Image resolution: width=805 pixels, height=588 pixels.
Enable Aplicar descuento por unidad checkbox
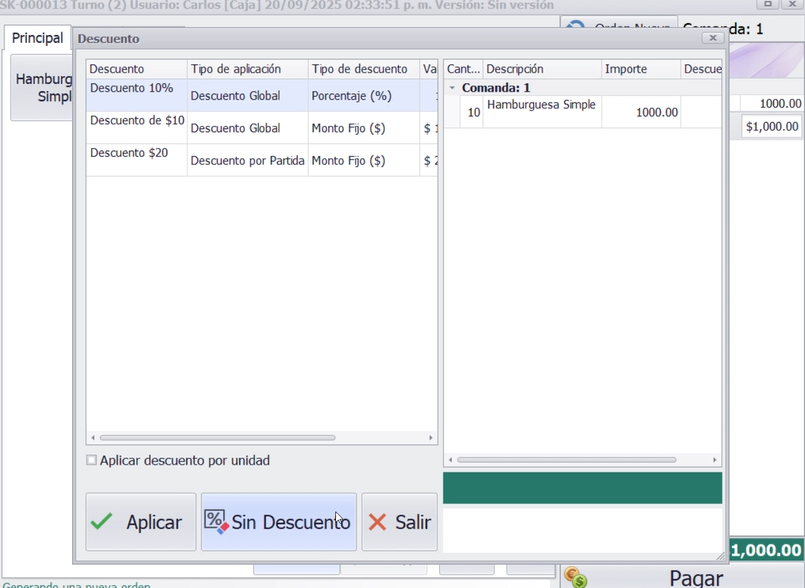click(92, 461)
